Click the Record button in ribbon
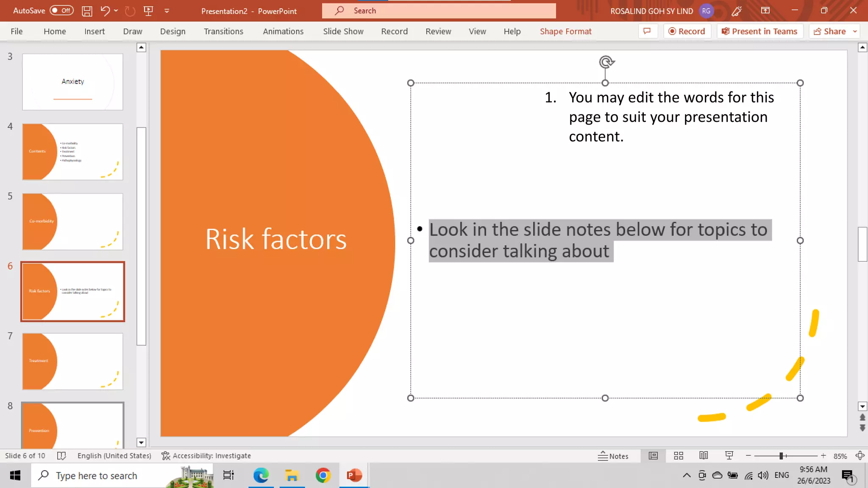Viewport: 868px width, 488px height. [687, 31]
